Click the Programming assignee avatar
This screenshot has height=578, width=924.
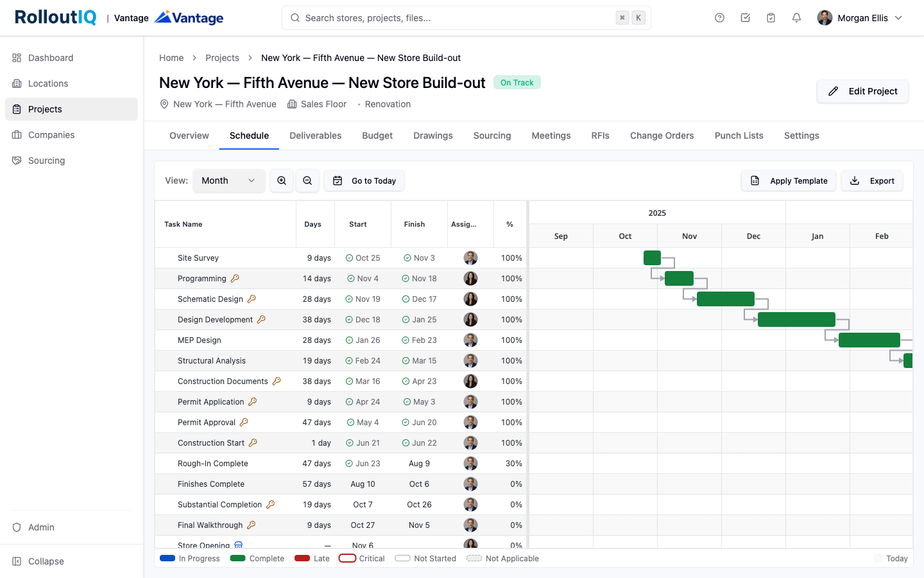pos(470,279)
